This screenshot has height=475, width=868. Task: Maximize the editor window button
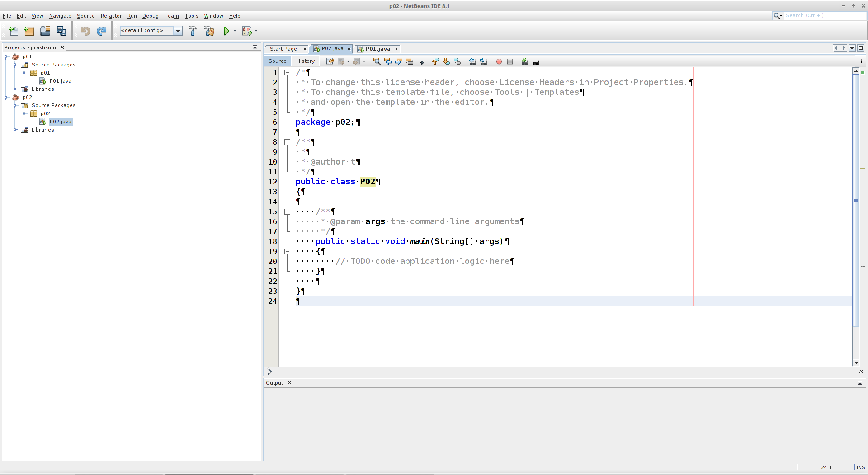pos(861,48)
